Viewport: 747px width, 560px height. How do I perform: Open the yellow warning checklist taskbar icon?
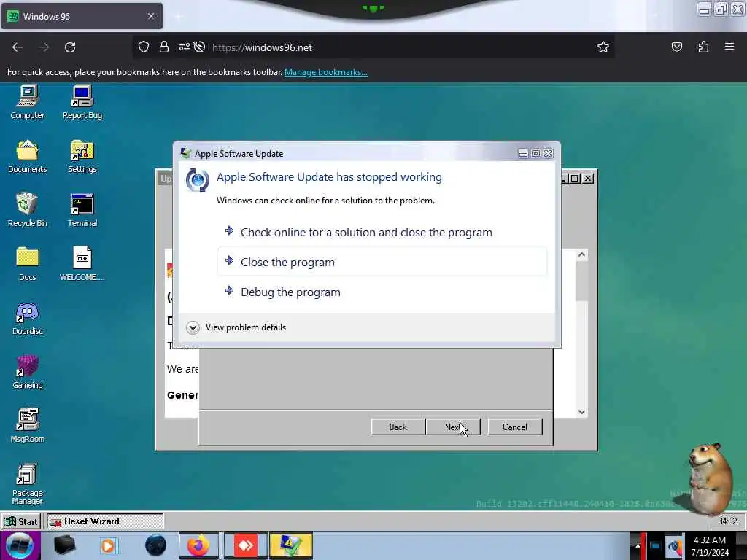tap(290, 545)
